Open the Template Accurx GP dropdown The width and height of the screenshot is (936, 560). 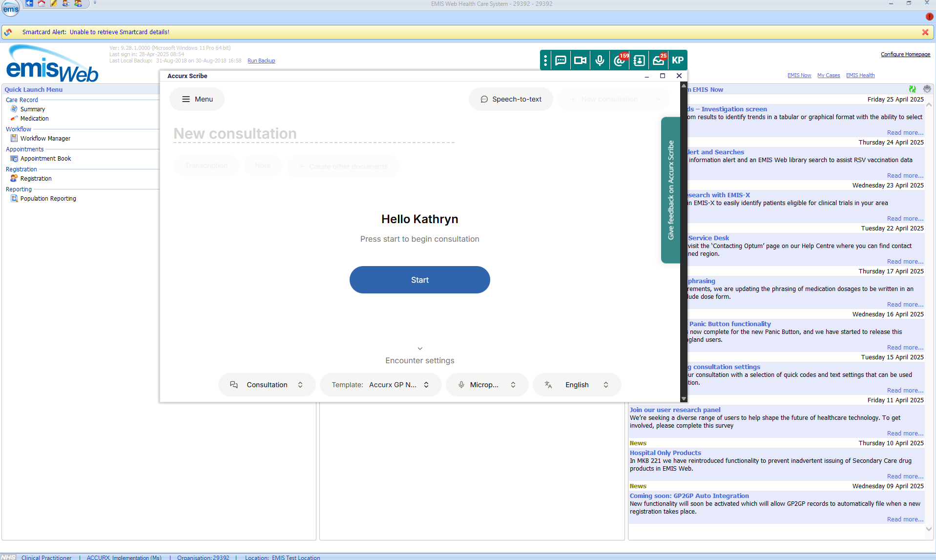[x=380, y=385]
